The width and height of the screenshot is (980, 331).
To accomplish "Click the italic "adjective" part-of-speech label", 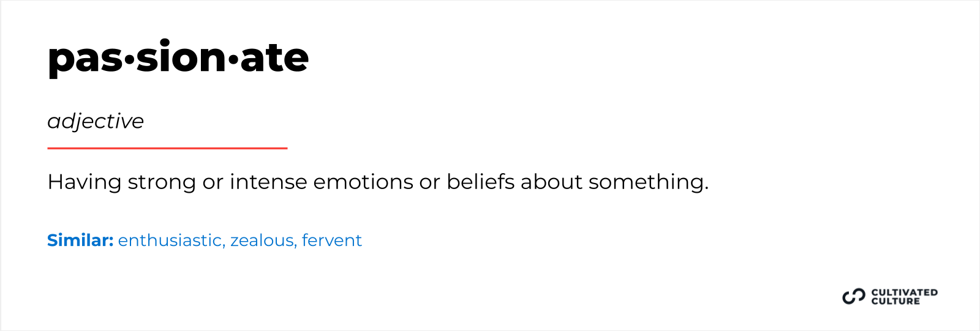I will coord(96,122).
